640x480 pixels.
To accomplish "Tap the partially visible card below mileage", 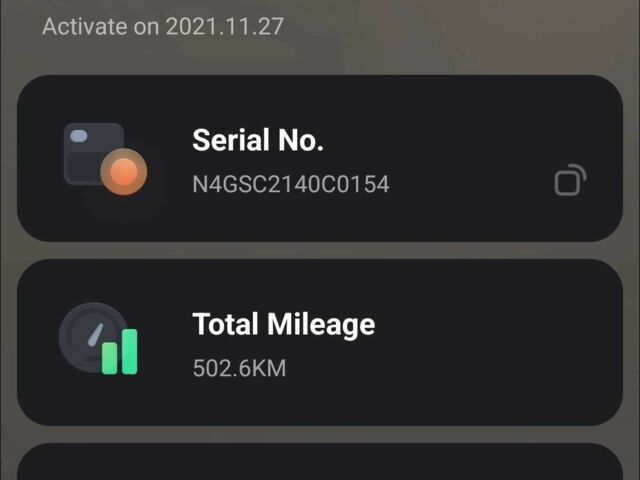I will (320, 463).
